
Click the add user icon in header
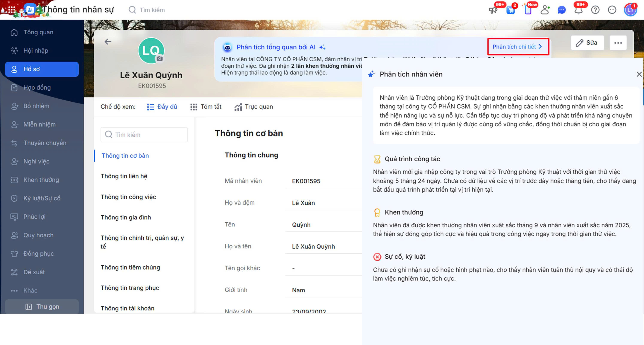coord(545,10)
